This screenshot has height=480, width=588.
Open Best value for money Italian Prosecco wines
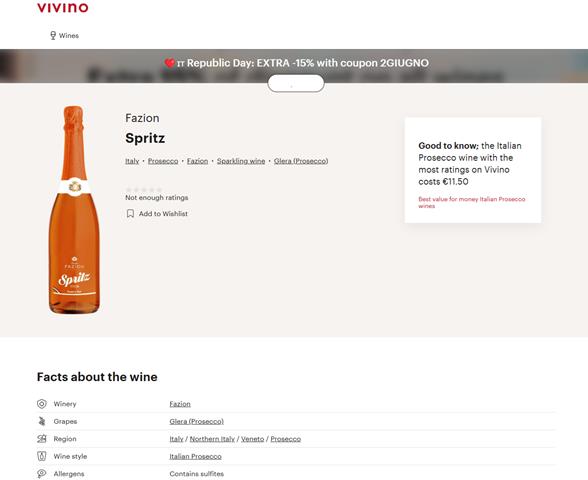click(x=472, y=202)
